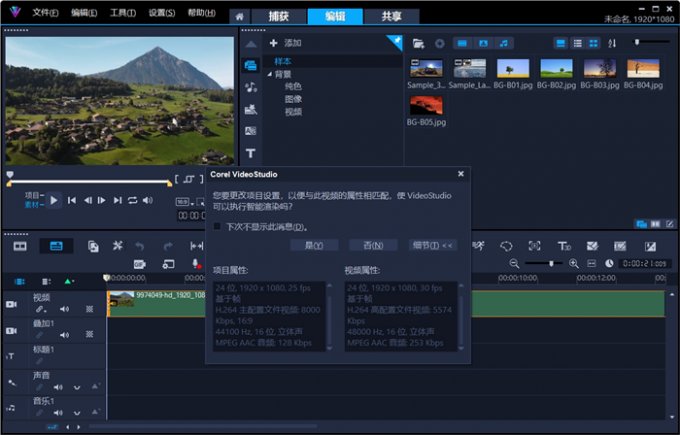Toggle show photos filter in library
Image resolution: width=680 pixels, height=435 pixels.
[483, 43]
